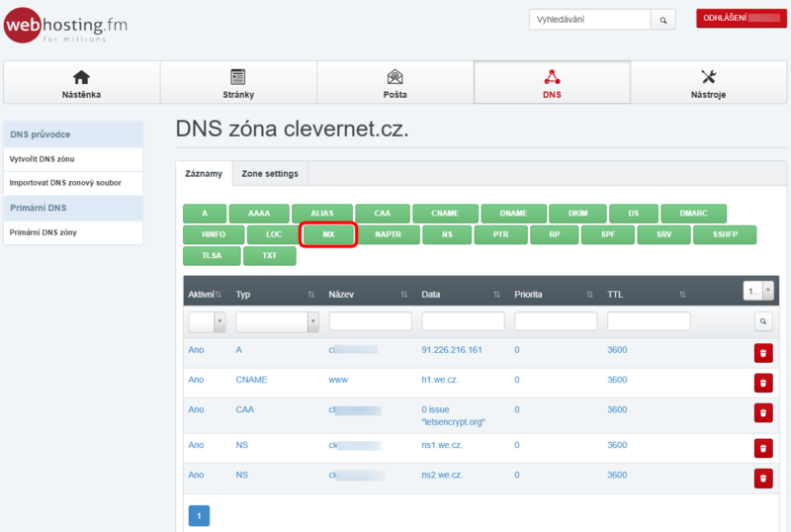
Task: Click the search magnifier icon at top
Action: click(x=663, y=19)
